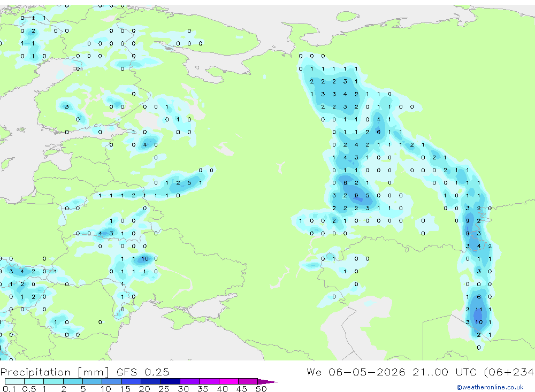Select the '45' legend label

[x=242, y=389]
